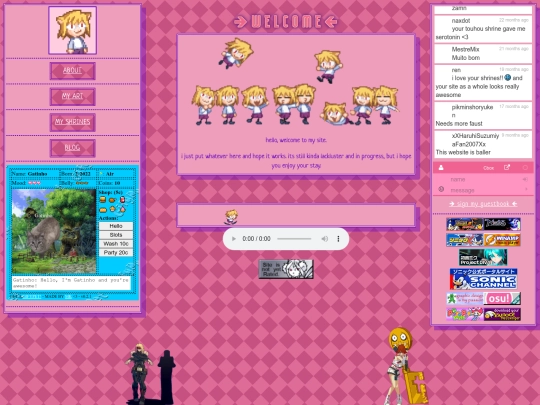Click the key-wielding figure with yellow smiley head

click(x=406, y=366)
